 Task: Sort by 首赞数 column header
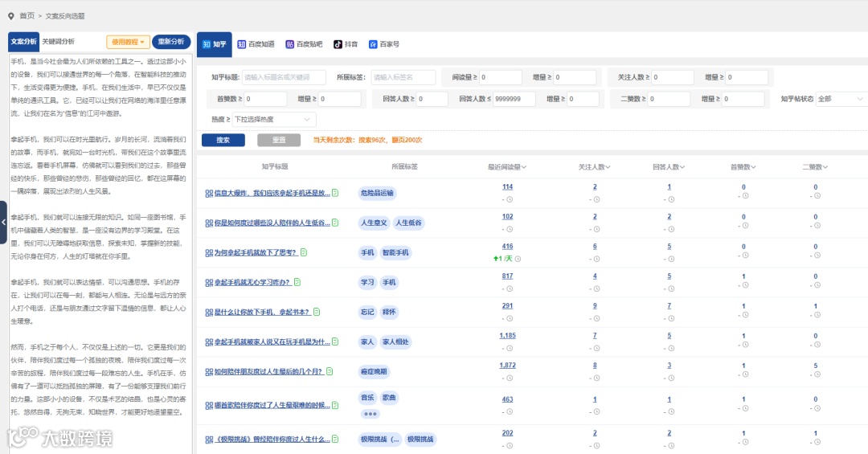[x=743, y=166]
